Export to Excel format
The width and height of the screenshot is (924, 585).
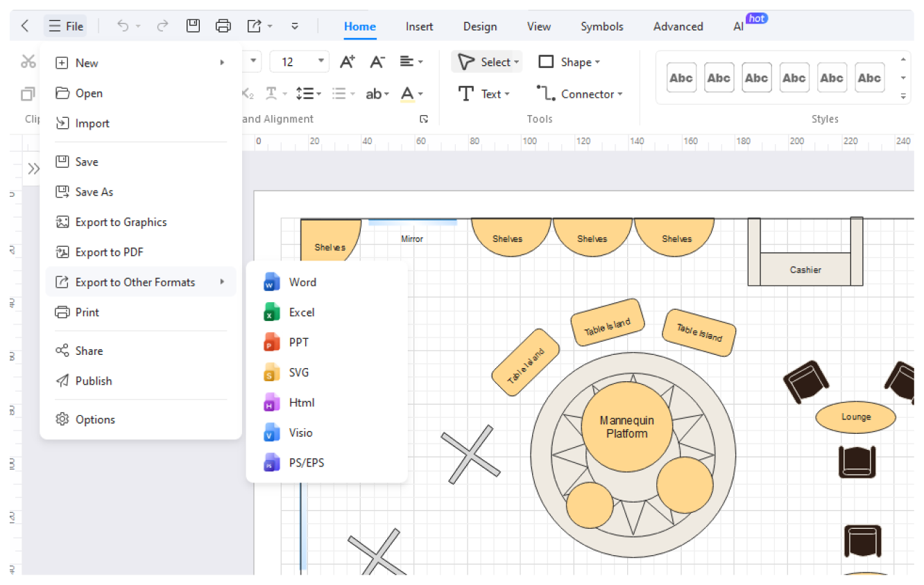[x=327, y=313]
